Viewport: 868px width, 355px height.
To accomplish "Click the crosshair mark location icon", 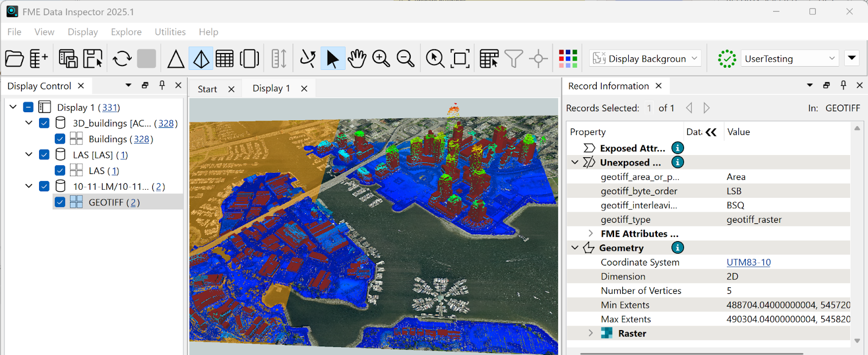I will pyautogui.click(x=538, y=59).
